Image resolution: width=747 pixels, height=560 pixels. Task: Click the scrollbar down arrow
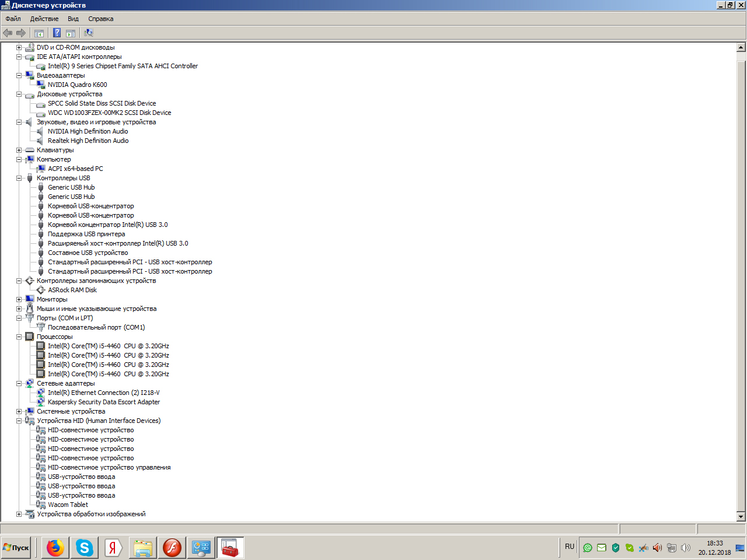[741, 516]
